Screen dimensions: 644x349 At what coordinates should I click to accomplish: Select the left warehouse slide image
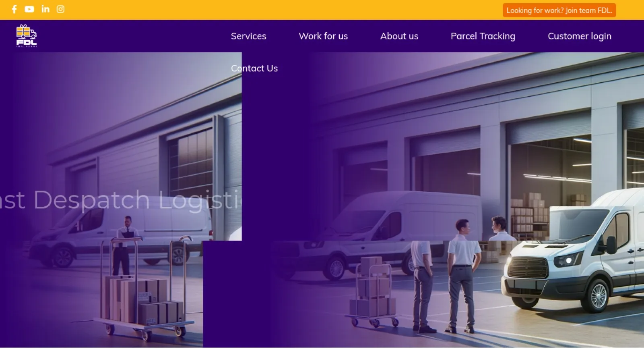click(121, 147)
